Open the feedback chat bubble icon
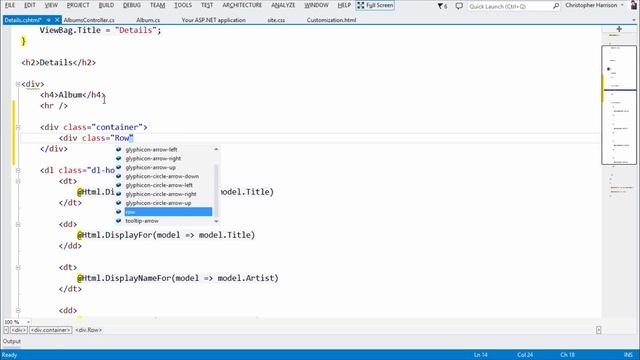Image resolution: width=640 pixels, height=360 pixels. (x=459, y=6)
